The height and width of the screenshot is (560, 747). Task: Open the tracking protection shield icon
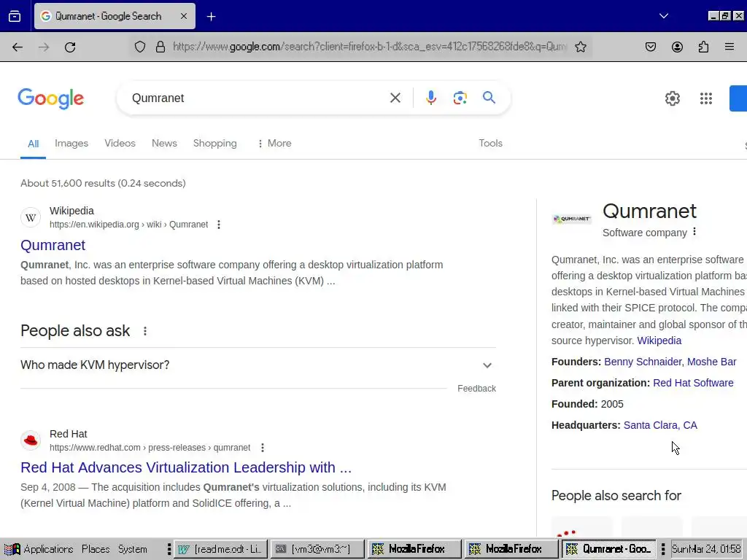click(139, 47)
